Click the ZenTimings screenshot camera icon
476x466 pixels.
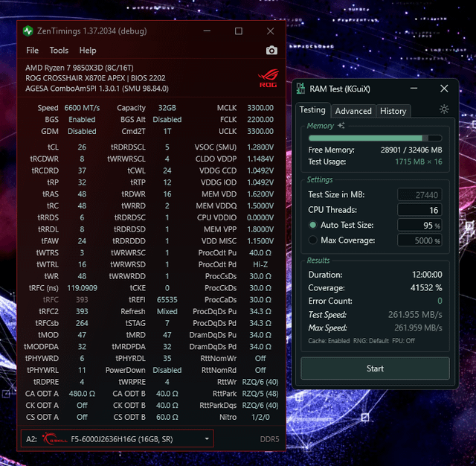271,51
